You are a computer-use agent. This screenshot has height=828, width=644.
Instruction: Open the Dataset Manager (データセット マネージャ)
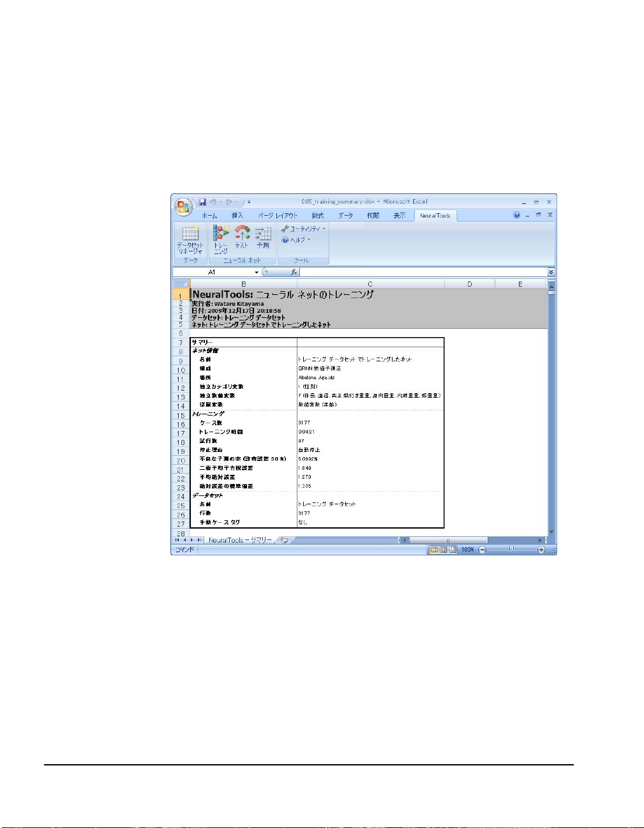coord(190,239)
